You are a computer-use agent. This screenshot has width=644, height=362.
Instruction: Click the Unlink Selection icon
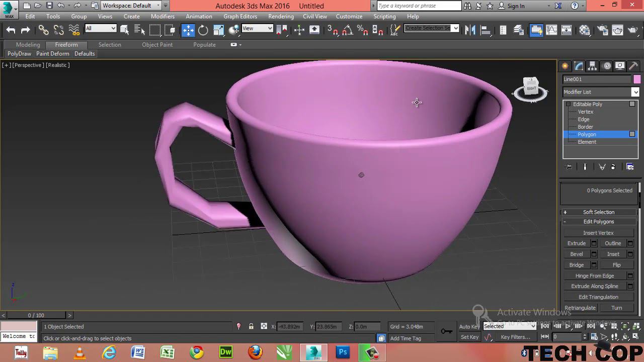point(59,30)
